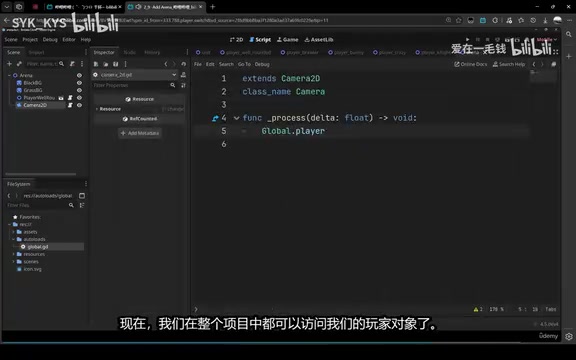The width and height of the screenshot is (576, 360).
Task: Open script icon on Camera2D node
Action: click(70, 105)
